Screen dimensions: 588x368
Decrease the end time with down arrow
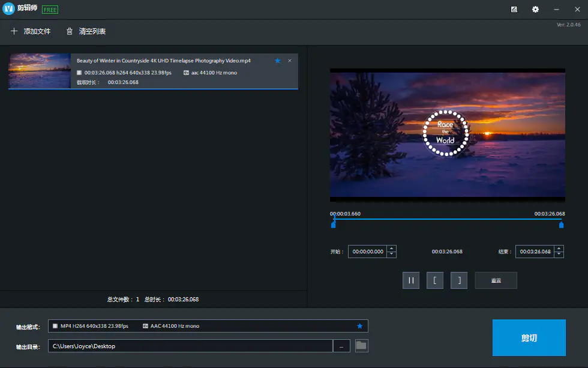[x=559, y=255]
